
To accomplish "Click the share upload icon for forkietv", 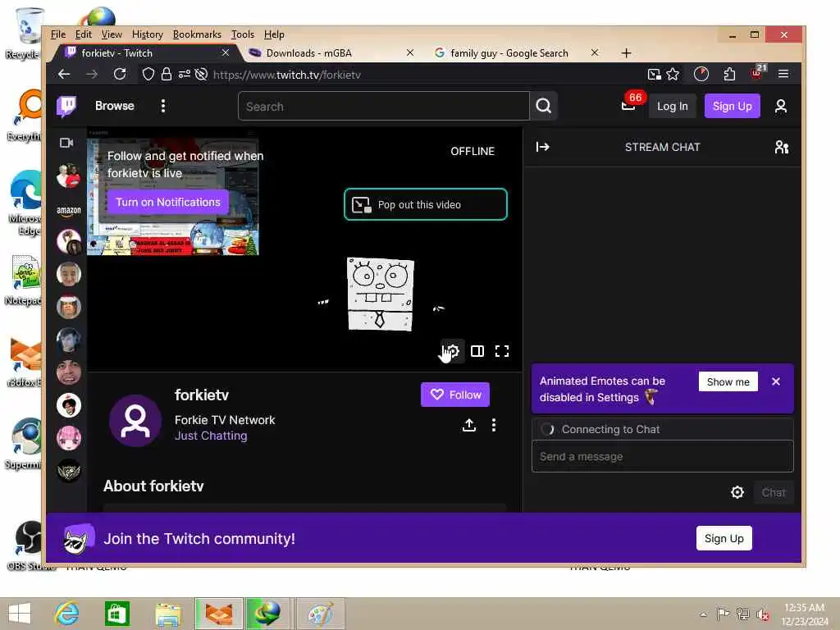I will click(468, 425).
